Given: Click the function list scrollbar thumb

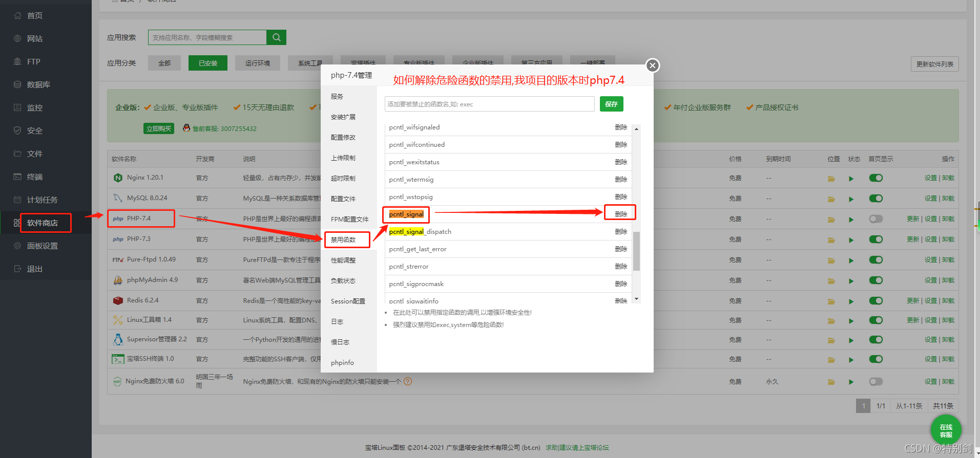Looking at the screenshot, I should [636, 251].
